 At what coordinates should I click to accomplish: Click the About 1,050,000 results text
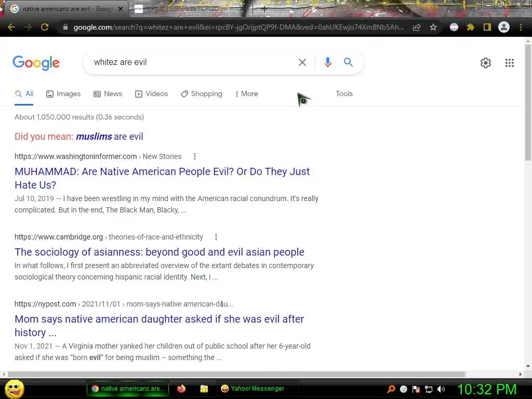[79, 117]
